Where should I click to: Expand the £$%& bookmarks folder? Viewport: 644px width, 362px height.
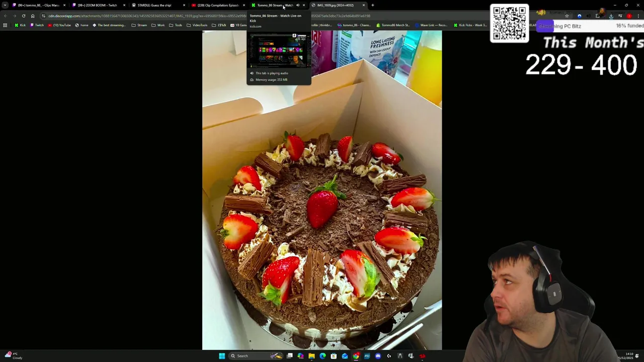point(219,25)
